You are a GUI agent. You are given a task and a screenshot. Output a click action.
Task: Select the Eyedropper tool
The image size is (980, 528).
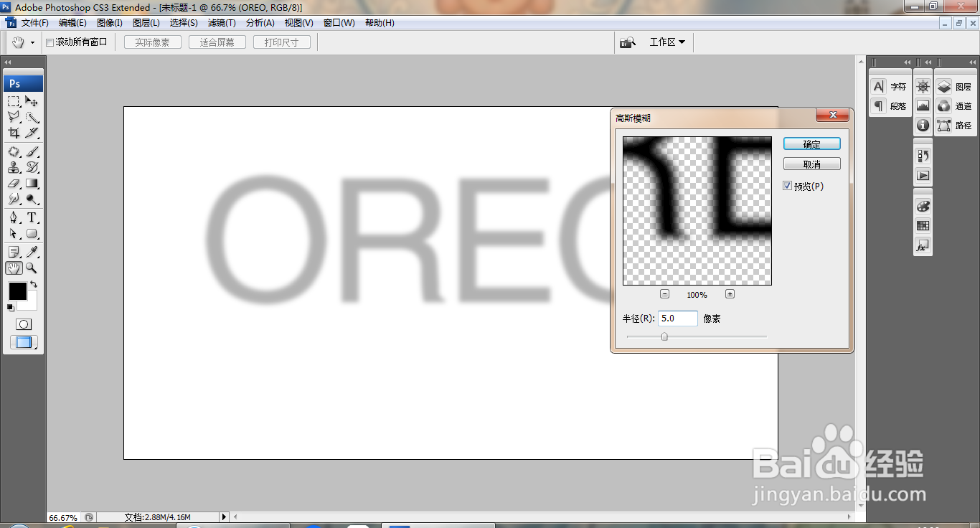coord(32,252)
